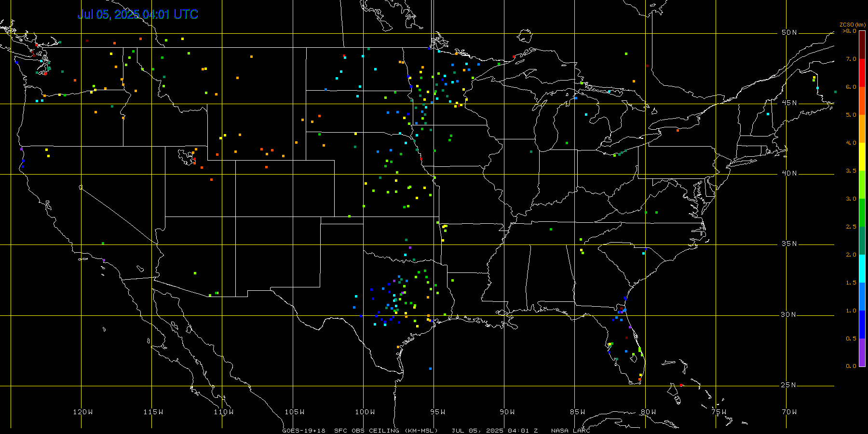Screen dimensions: 868x434
Task: Click the 25N latitude label
Action: click(789, 385)
